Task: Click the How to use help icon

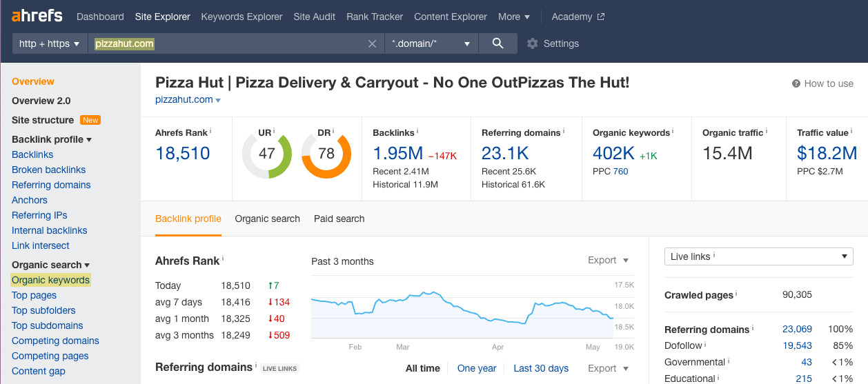Action: 796,83
